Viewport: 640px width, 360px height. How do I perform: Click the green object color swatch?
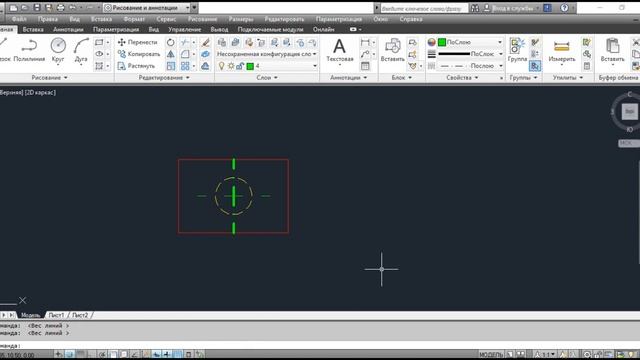point(442,42)
